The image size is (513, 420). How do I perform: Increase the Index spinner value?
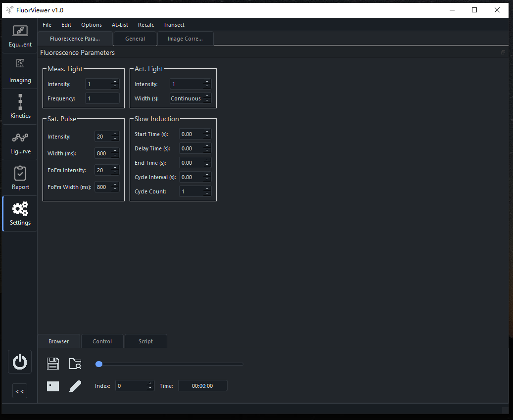150,383
